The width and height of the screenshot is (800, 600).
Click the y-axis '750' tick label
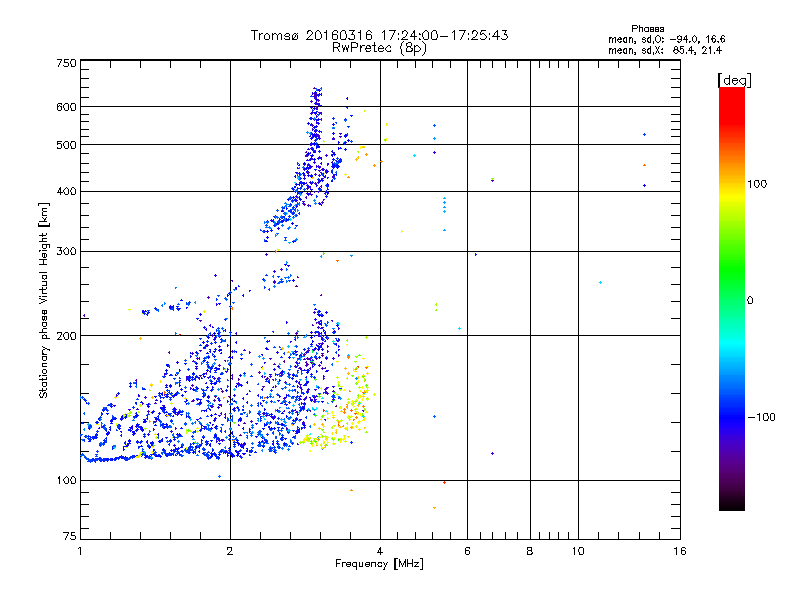point(67,63)
